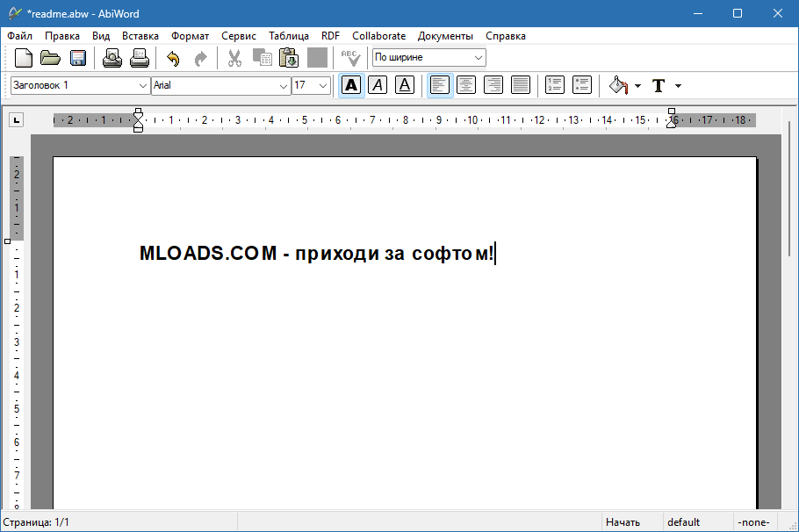Save the document with floppy icon

(x=77, y=58)
